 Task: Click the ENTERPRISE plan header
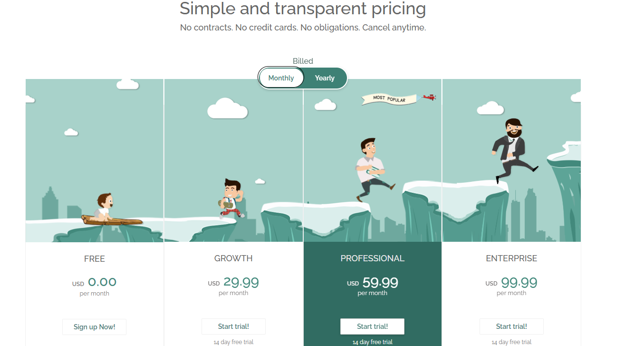511,258
